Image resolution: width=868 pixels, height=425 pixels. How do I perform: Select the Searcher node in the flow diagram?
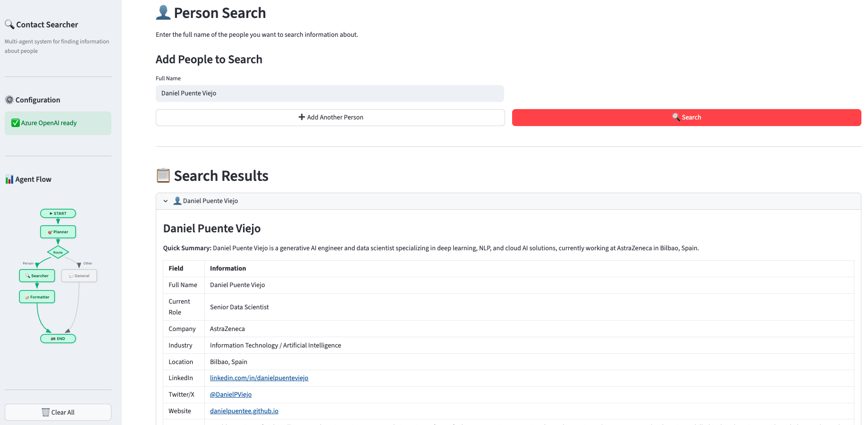36,275
